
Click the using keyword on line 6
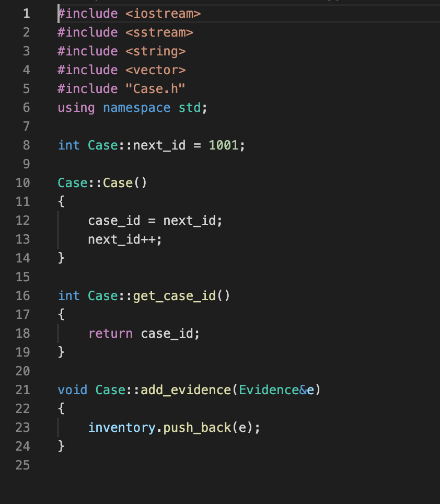(76, 108)
